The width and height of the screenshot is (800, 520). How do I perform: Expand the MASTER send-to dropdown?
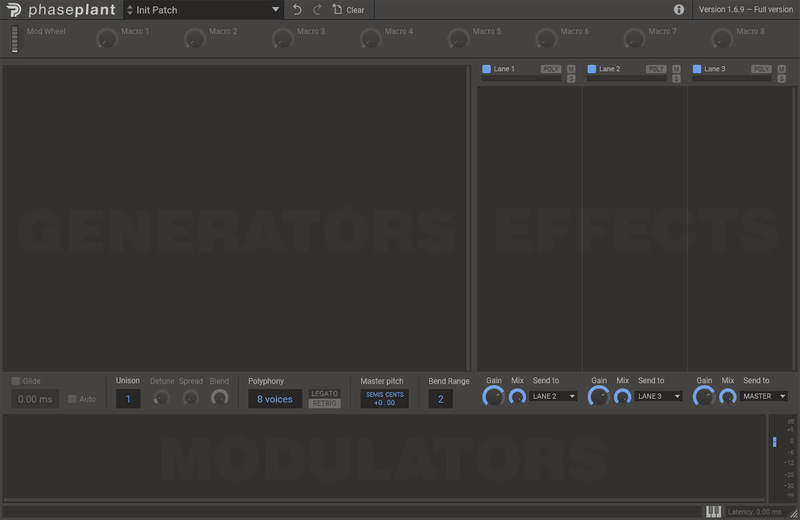tap(764, 396)
